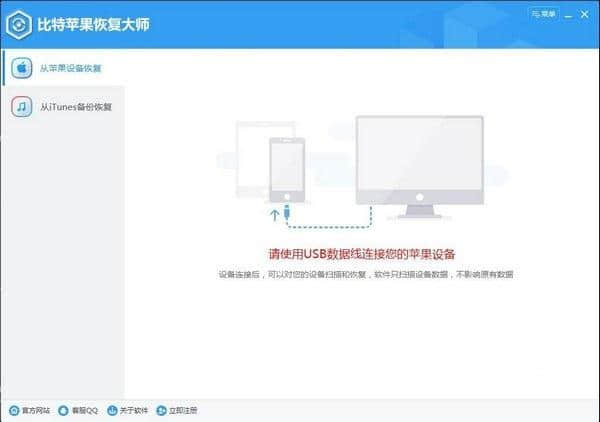Click the 比特苹果恢复大师 title text

(93, 25)
